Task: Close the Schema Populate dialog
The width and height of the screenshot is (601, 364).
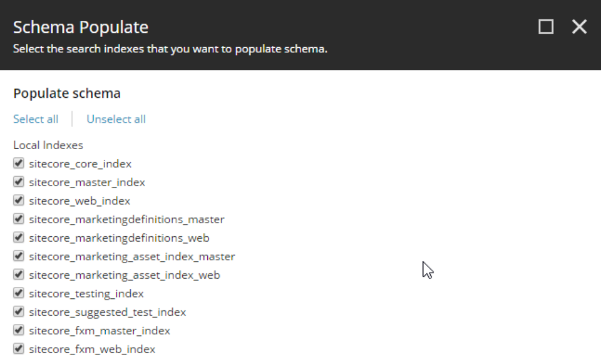Action: pos(579,27)
